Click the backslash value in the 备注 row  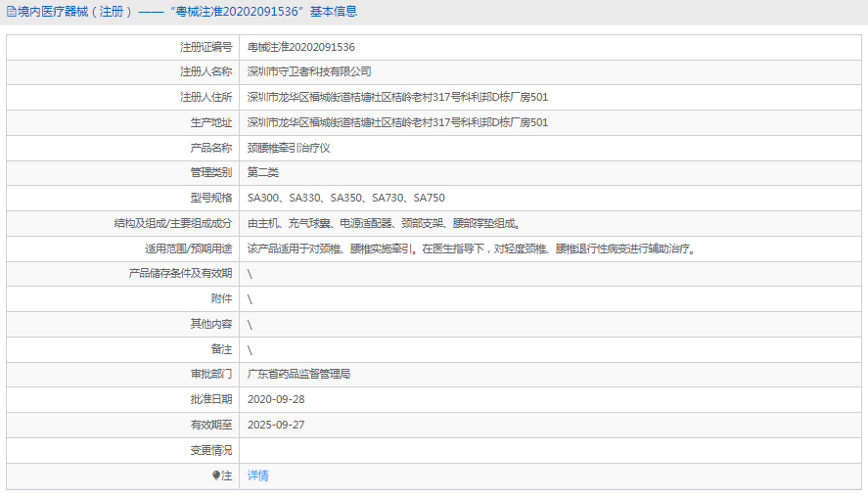(250, 350)
